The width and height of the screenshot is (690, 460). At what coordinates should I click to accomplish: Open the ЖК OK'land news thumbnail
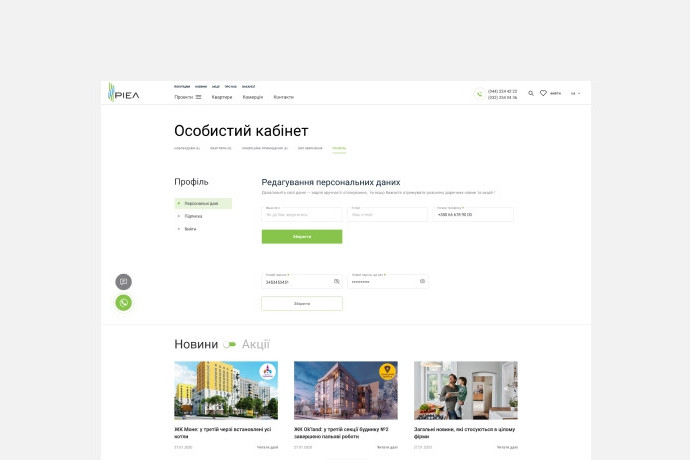click(x=345, y=390)
